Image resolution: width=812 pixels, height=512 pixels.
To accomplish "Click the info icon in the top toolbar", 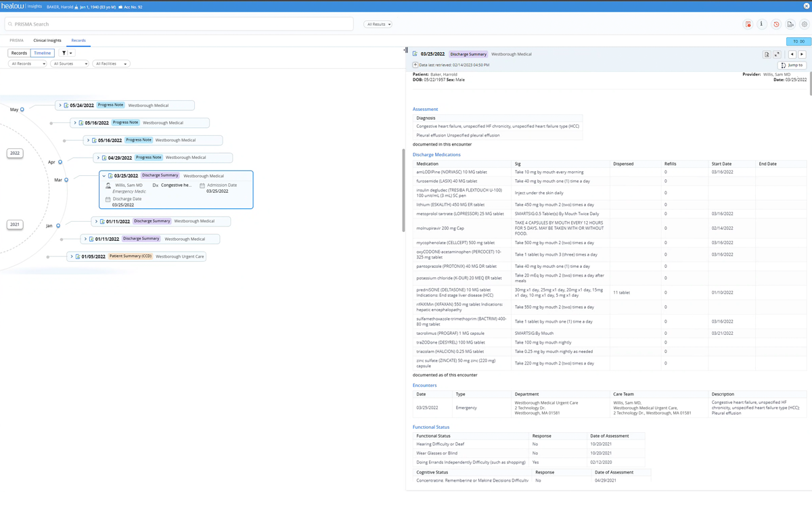I will click(761, 24).
